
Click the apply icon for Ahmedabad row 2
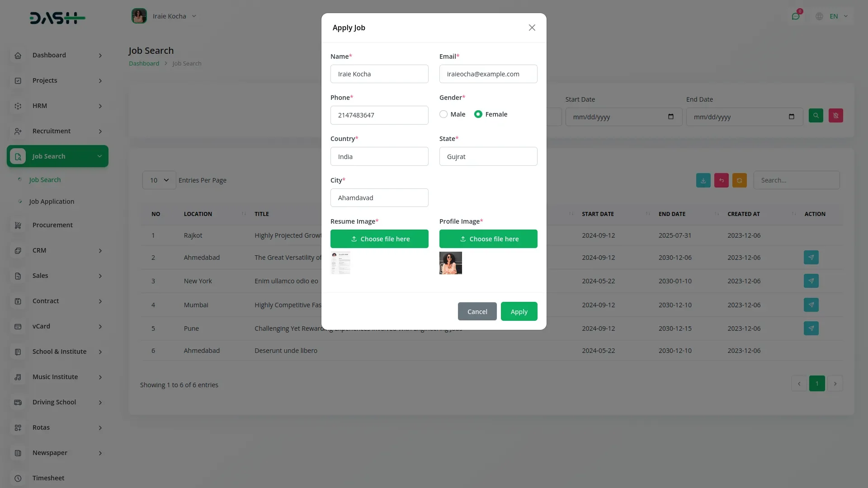[811, 258]
